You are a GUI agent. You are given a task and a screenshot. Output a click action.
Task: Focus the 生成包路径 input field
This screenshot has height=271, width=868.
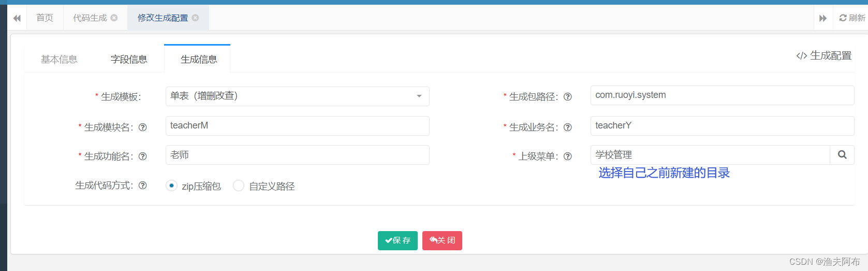tap(722, 95)
